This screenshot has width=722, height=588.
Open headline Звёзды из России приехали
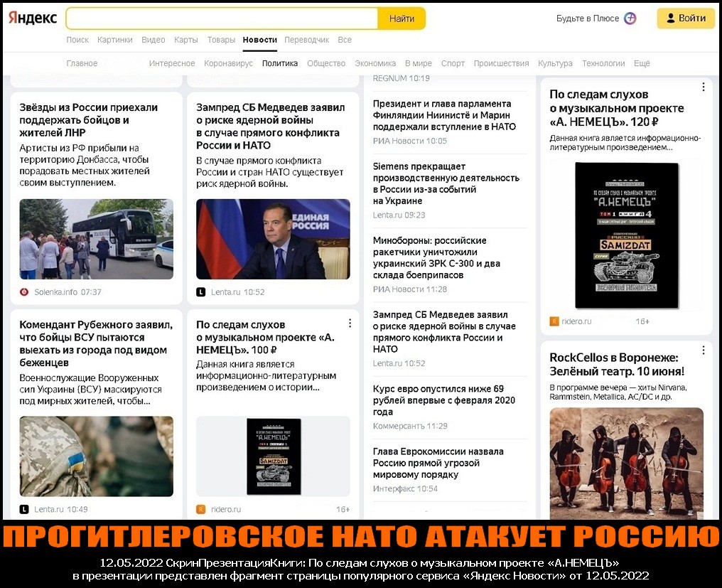(x=88, y=120)
